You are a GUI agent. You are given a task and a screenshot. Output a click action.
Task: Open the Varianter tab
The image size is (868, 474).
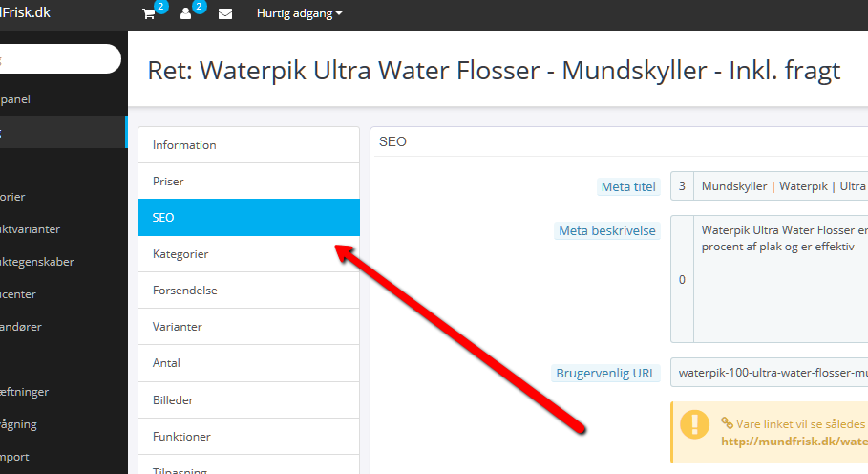point(248,327)
